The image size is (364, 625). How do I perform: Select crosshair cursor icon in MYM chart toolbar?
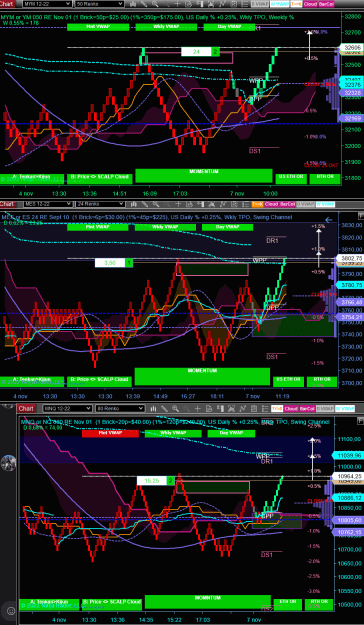(178, 4)
